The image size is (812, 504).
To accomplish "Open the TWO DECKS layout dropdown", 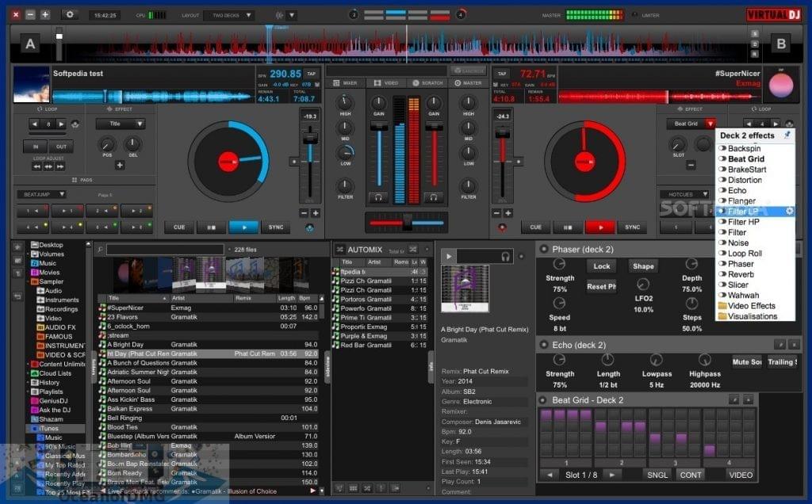I will coord(229,13).
